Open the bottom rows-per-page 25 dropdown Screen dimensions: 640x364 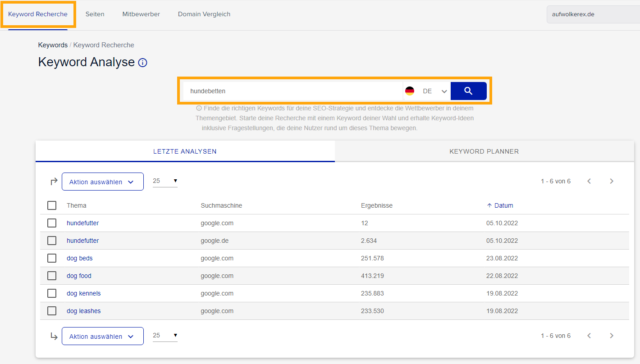(x=165, y=336)
